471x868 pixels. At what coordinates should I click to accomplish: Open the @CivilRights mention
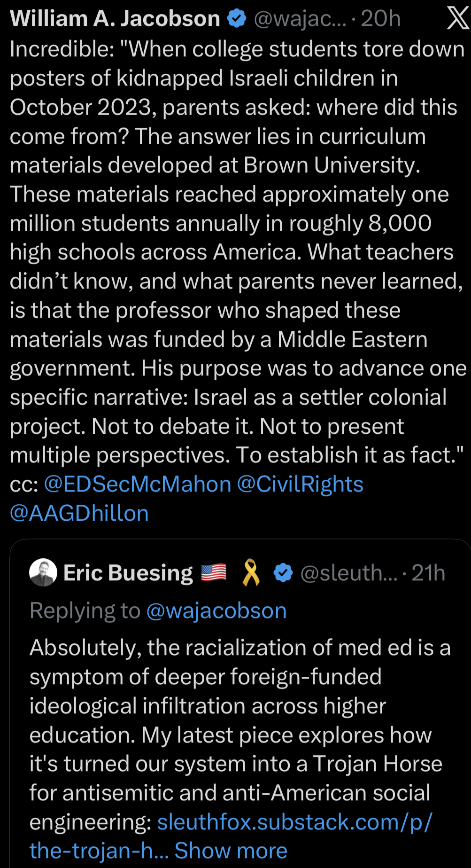[300, 484]
